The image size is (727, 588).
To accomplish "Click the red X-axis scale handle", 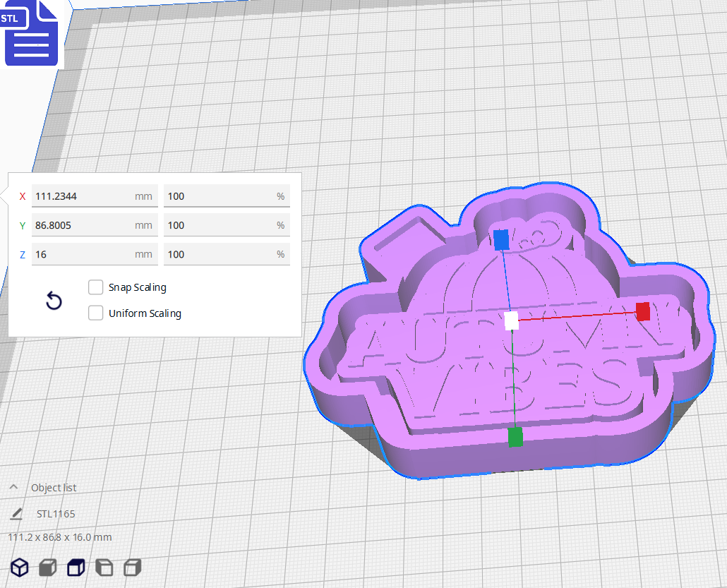I will (x=643, y=311).
